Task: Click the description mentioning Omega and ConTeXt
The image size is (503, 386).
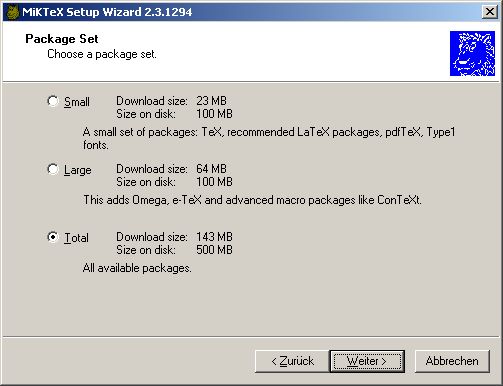Action: (252, 200)
